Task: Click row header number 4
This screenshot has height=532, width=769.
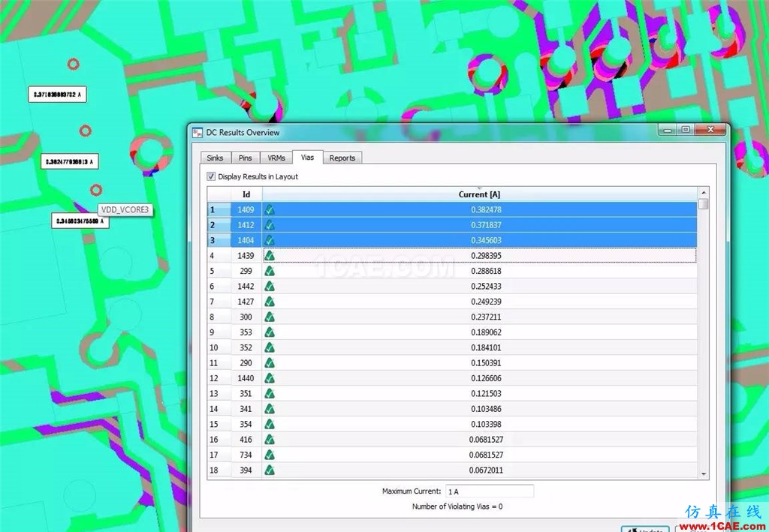Action: point(219,256)
